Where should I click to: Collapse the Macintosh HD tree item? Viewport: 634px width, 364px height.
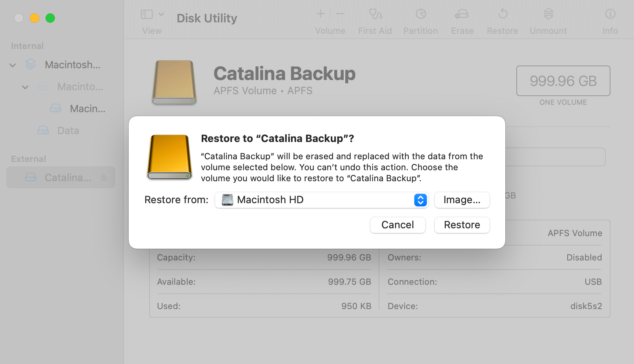[12, 65]
